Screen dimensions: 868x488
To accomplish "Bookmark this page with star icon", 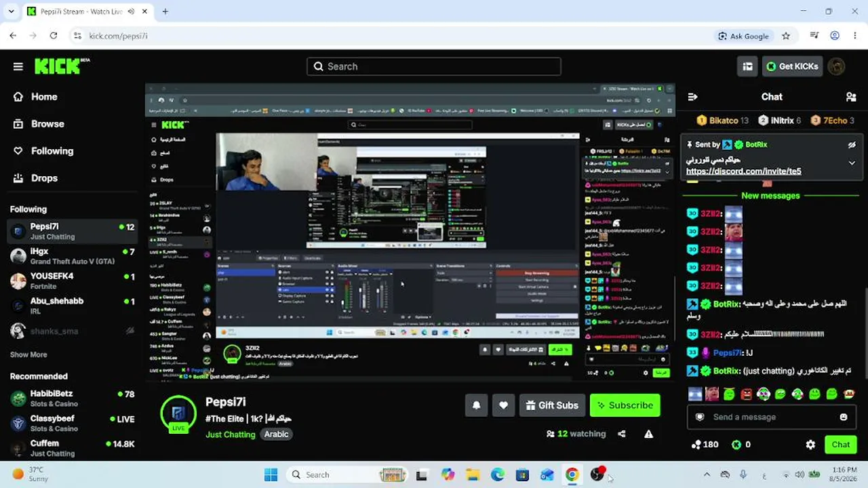I will pos(786,36).
